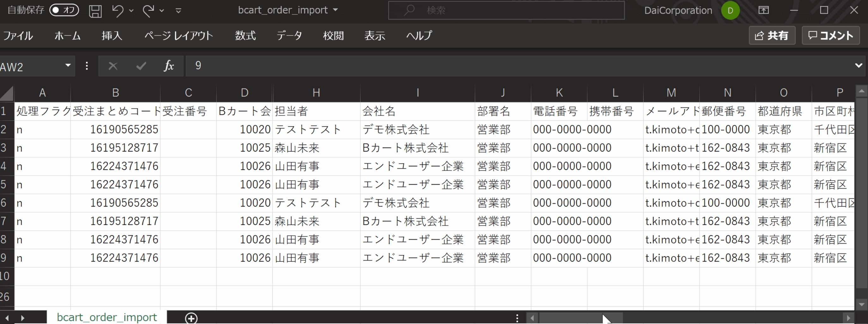868x324 pixels.
Task: Click the Undo arrow icon
Action: [x=117, y=10]
